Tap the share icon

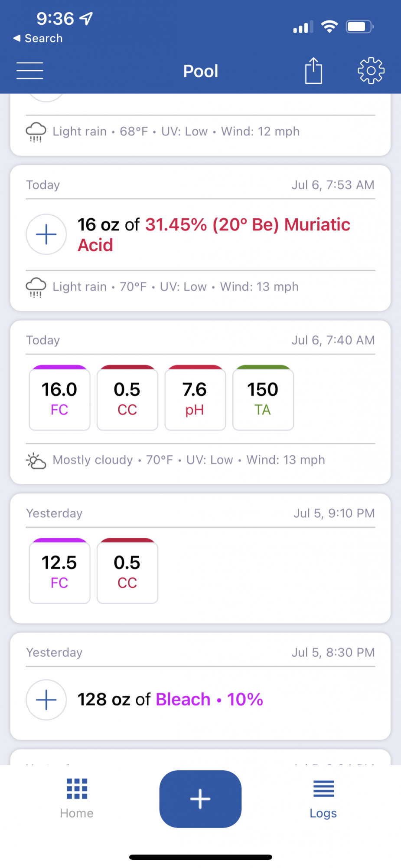tap(313, 70)
